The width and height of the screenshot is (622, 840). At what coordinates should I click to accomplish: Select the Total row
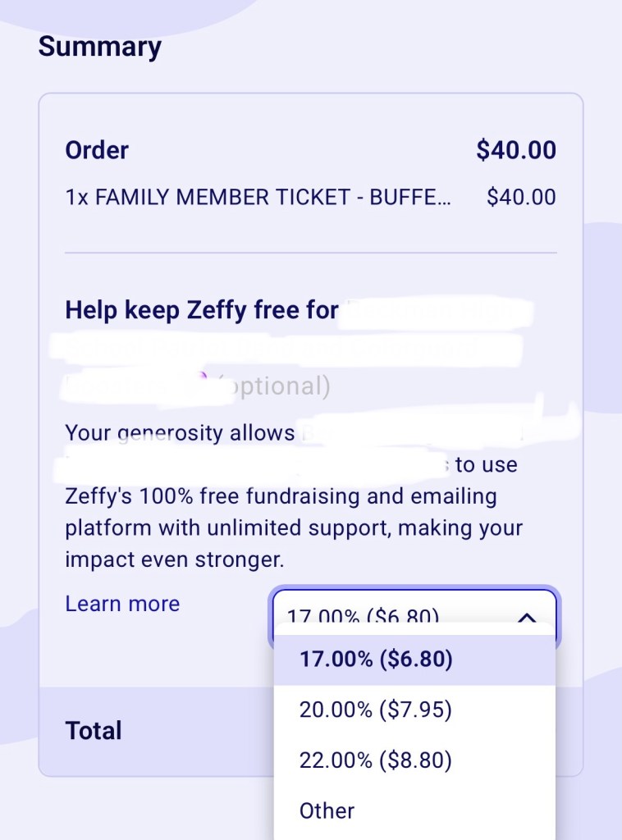pyautogui.click(x=93, y=730)
